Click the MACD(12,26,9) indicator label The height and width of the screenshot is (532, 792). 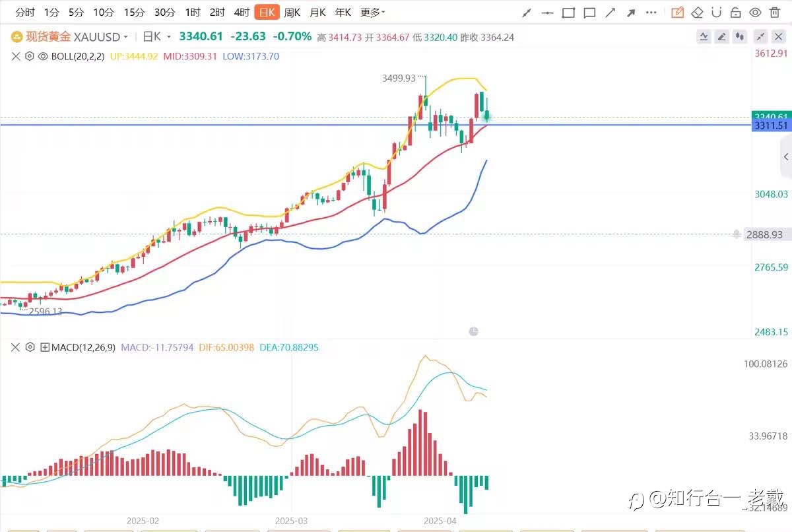click(84, 347)
